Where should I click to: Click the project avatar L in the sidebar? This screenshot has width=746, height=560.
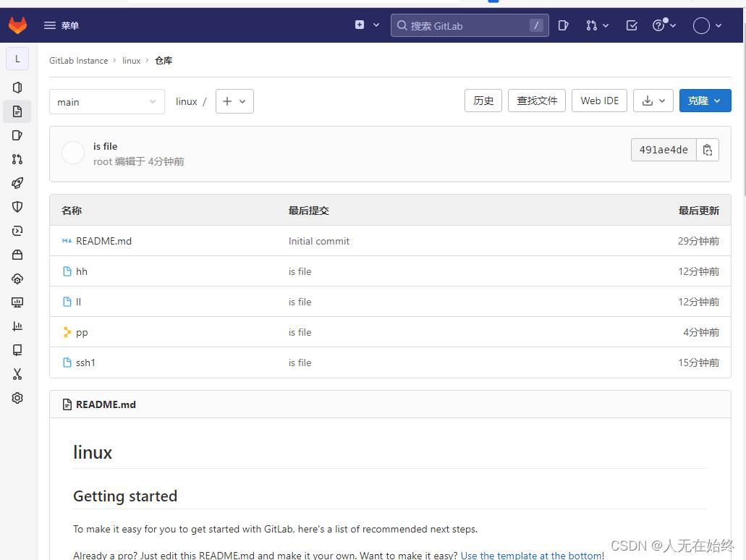[17, 59]
